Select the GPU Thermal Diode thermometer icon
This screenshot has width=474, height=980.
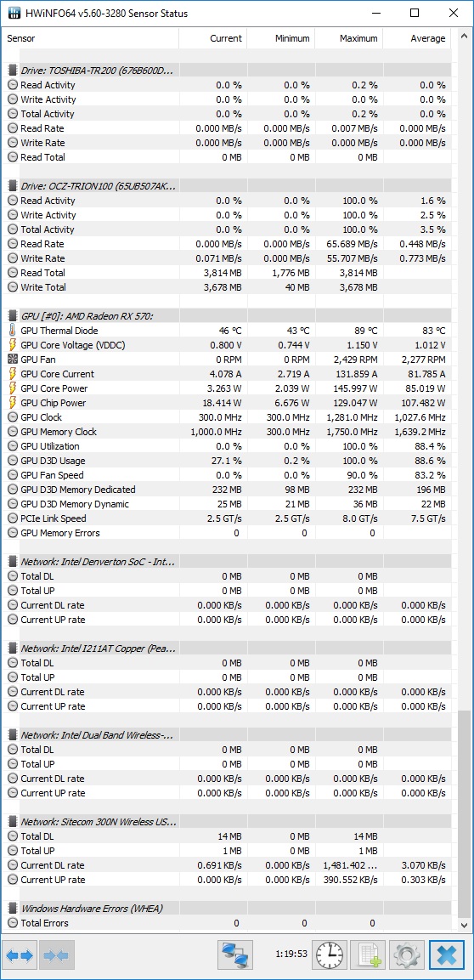(13, 331)
